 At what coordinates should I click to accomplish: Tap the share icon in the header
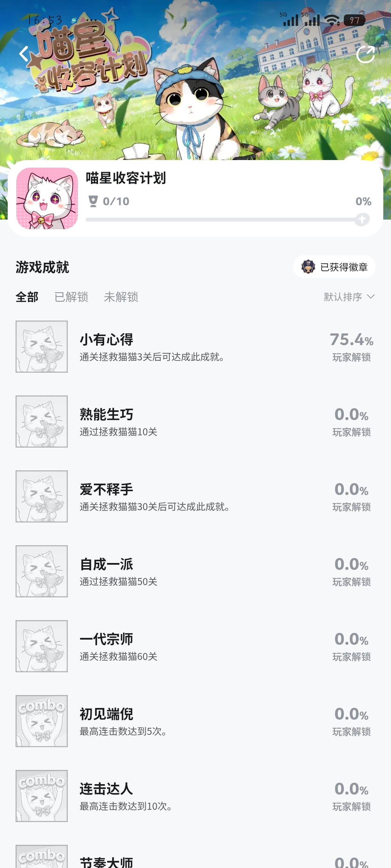(365, 54)
